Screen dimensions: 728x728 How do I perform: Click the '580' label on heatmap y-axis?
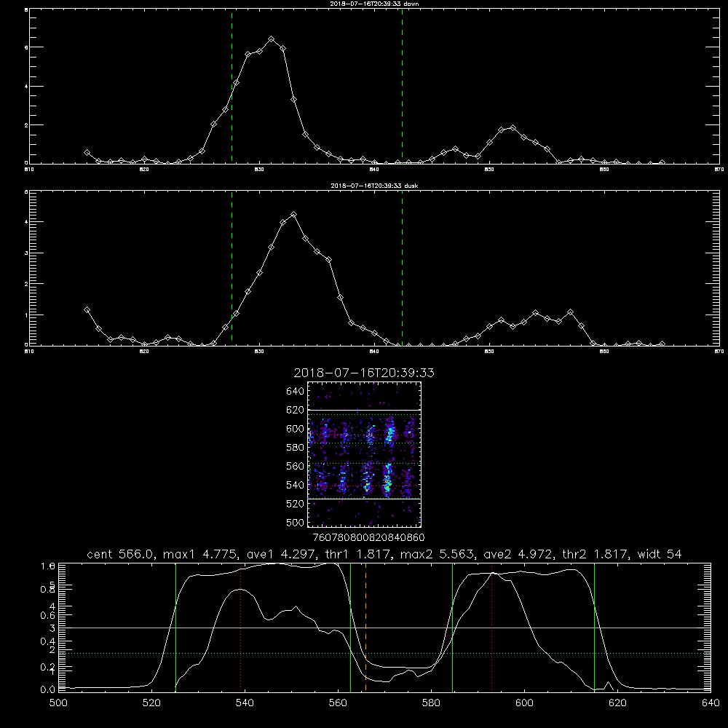pyautogui.click(x=296, y=448)
